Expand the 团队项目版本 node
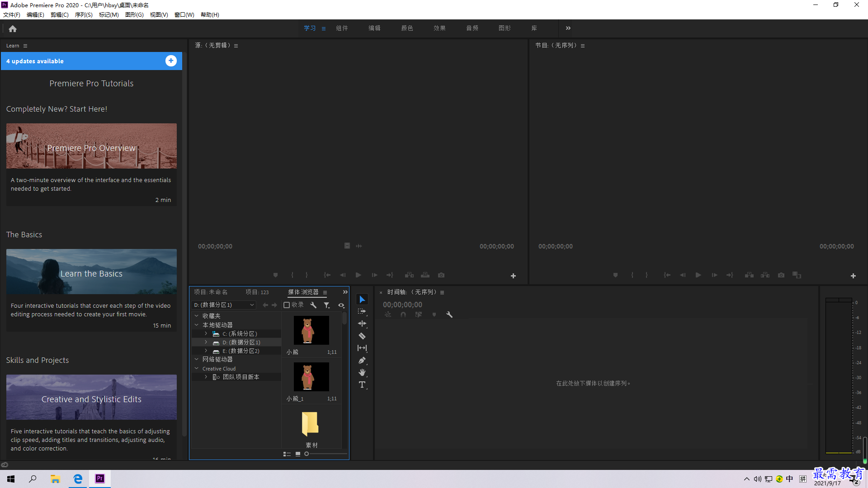This screenshot has width=868, height=488. 206,377
